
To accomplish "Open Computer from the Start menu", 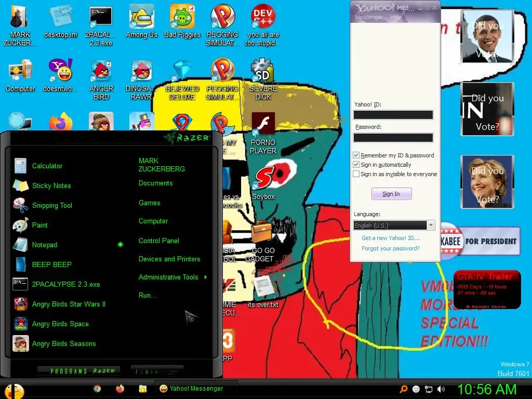I will click(x=153, y=221).
